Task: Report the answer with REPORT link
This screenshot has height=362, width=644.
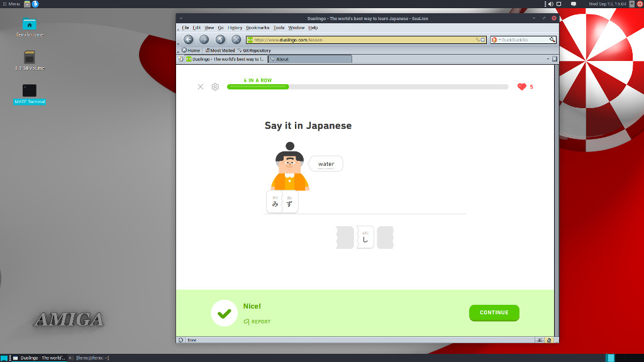Action: pyautogui.click(x=257, y=322)
